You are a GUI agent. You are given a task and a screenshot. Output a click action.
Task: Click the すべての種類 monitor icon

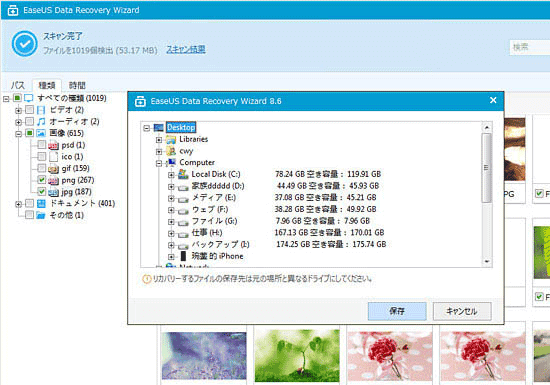point(28,98)
